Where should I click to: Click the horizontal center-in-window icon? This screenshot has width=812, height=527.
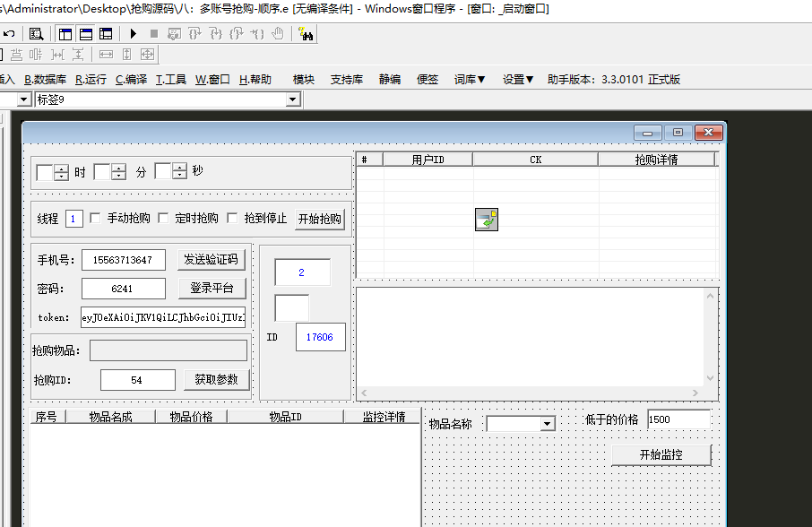[16, 54]
